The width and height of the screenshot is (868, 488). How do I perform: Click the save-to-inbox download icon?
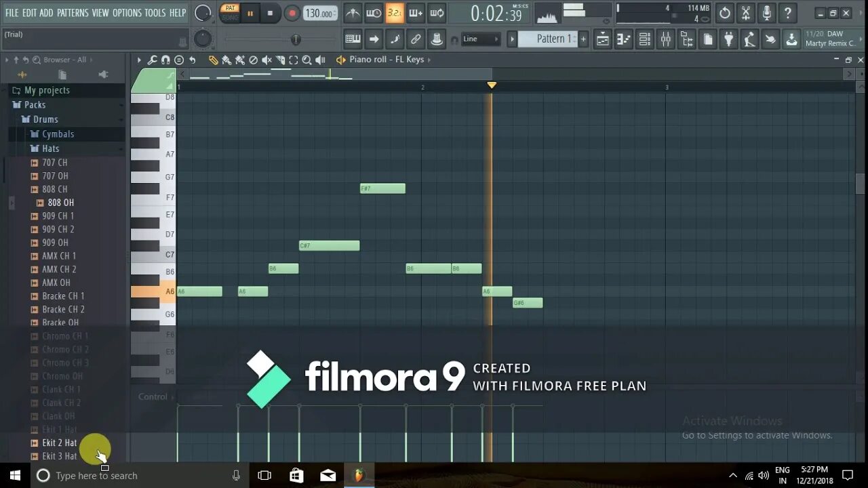click(791, 39)
